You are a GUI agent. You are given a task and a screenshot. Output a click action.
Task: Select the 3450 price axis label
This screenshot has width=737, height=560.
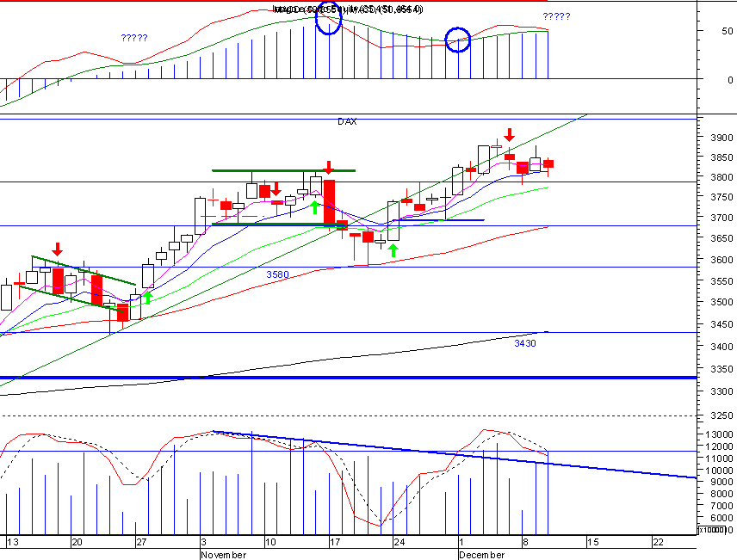(x=722, y=324)
